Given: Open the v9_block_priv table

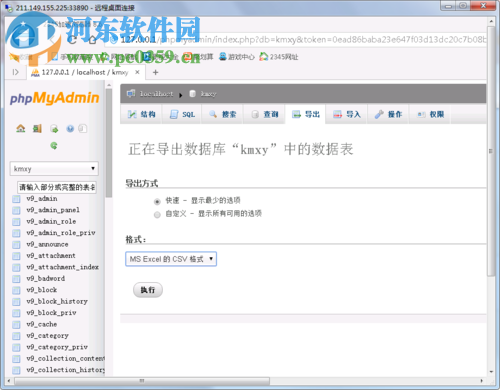Looking at the screenshot, I should point(51,313).
